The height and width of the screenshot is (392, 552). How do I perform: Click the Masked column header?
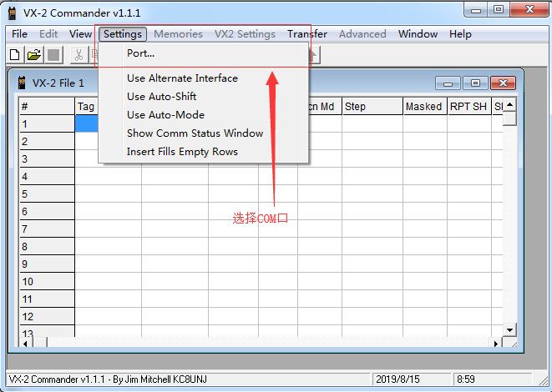point(423,107)
